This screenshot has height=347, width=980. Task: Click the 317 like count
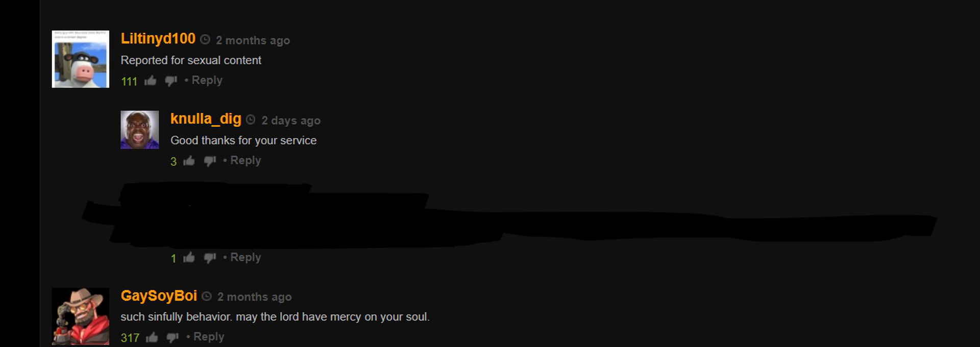point(130,338)
